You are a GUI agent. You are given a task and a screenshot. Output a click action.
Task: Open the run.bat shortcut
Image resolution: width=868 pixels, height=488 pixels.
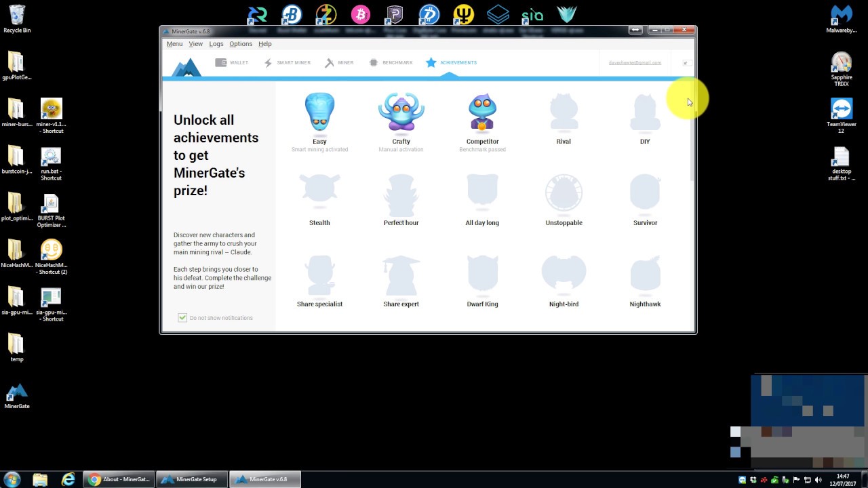[51, 164]
